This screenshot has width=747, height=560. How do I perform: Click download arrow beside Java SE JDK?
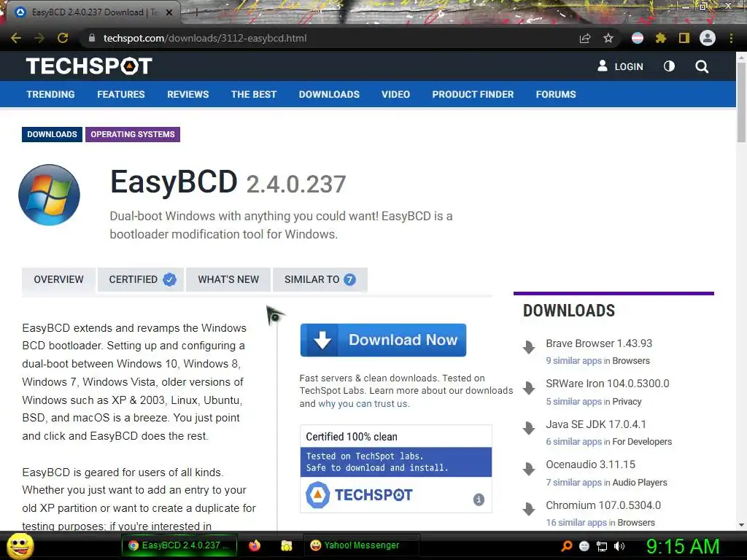[x=529, y=428]
